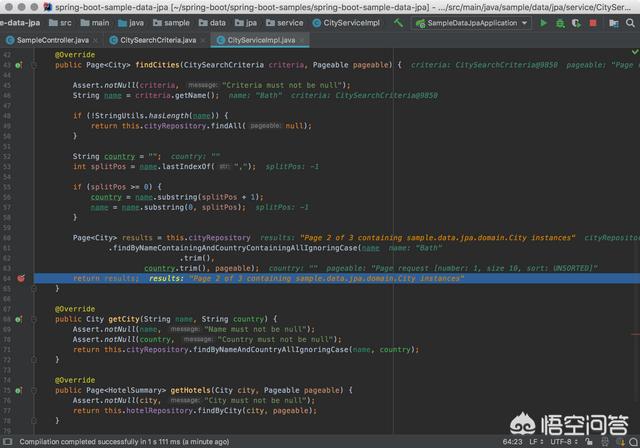The image size is (640, 448).
Task: Click the override gutter icon beside getCity
Action: coord(20,320)
